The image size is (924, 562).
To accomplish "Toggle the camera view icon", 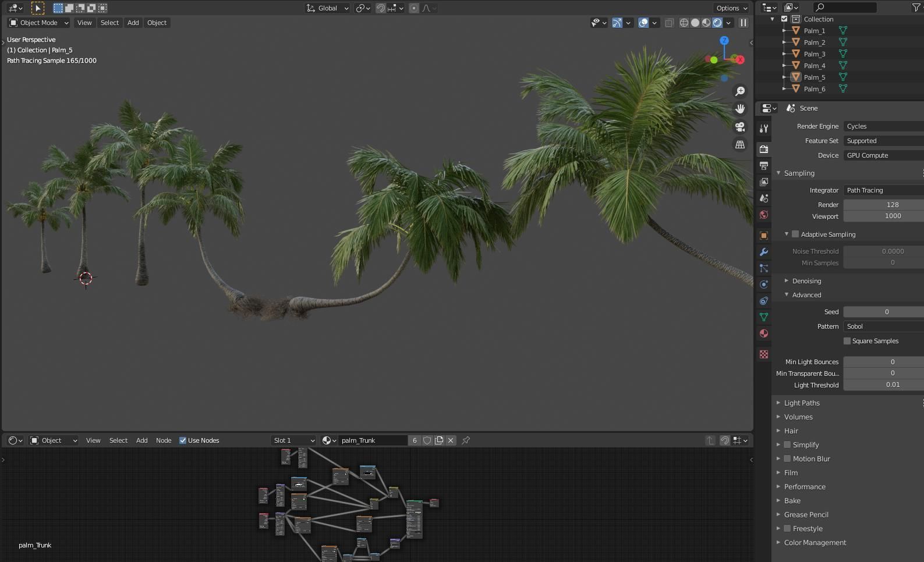I will pyautogui.click(x=740, y=127).
